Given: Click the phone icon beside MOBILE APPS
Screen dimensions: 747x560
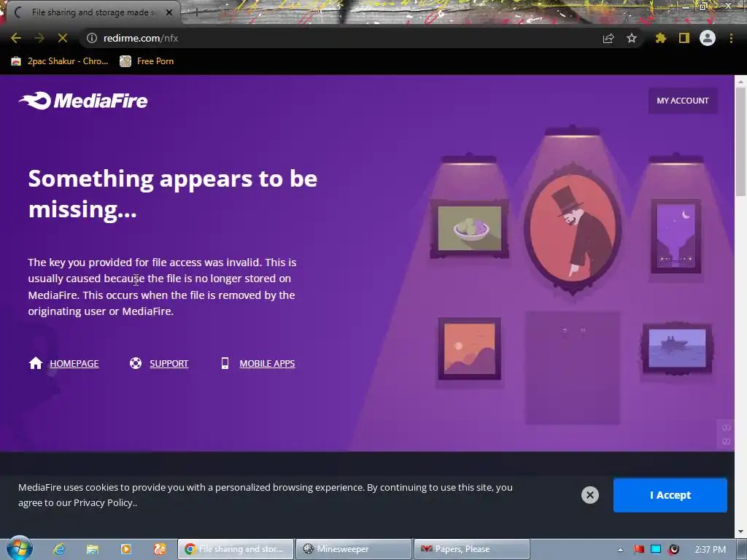Looking at the screenshot, I should click(x=225, y=363).
